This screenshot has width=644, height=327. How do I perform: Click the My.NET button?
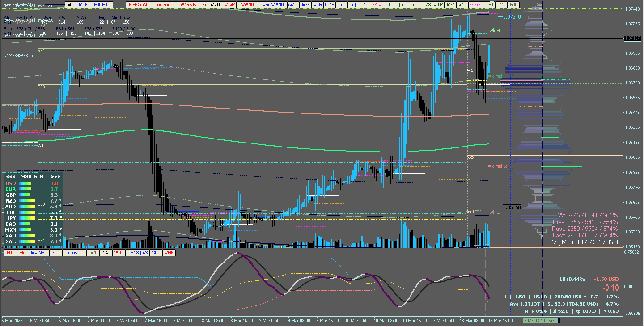coord(39,253)
